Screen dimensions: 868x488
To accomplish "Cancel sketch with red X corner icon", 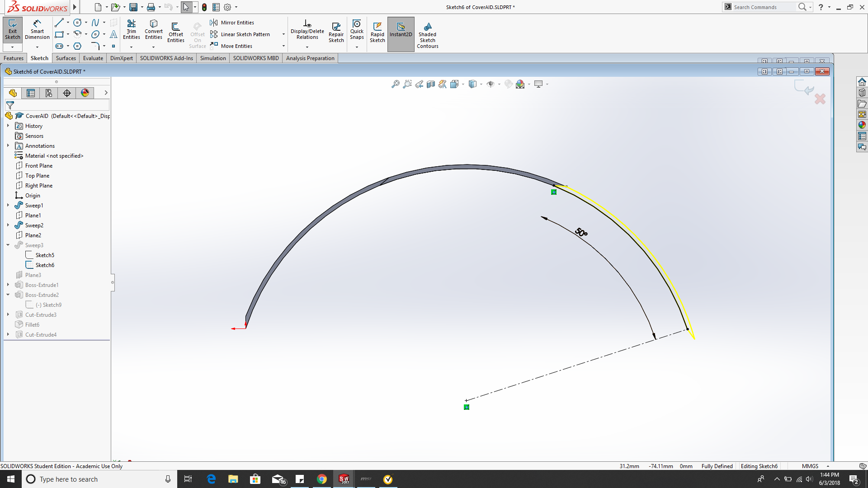I will 820,99.
